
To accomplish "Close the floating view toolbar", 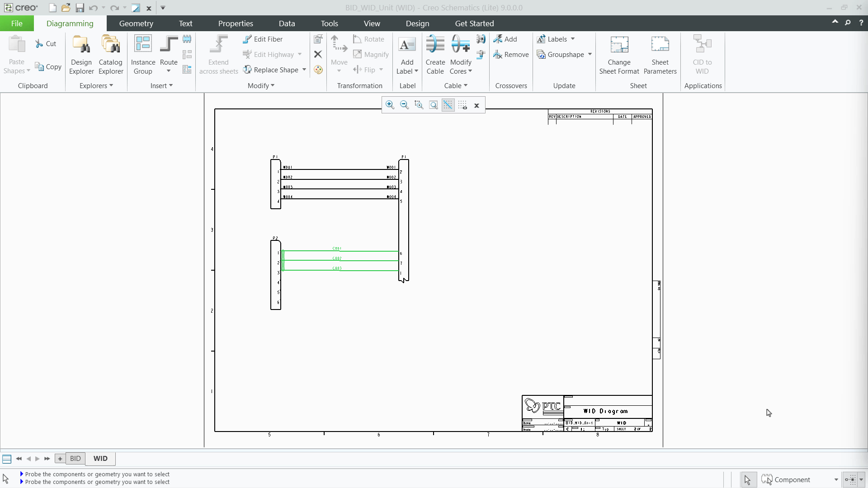I will [476, 105].
